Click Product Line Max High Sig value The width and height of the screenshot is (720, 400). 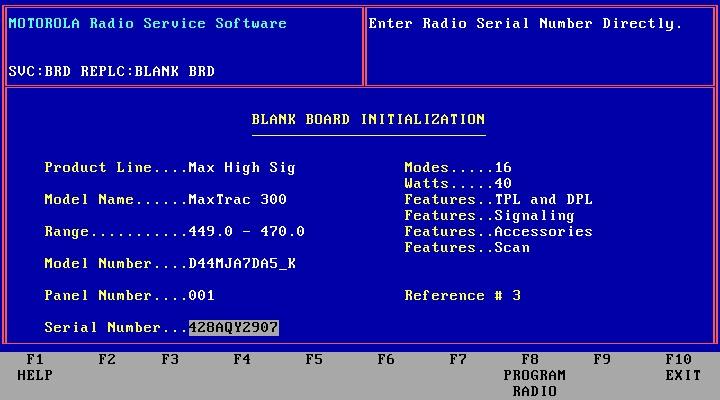pos(242,168)
